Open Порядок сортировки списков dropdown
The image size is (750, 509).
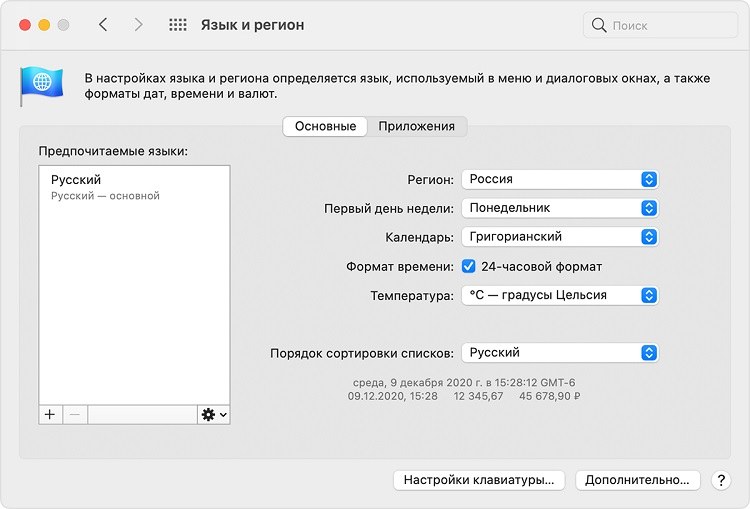(560, 353)
